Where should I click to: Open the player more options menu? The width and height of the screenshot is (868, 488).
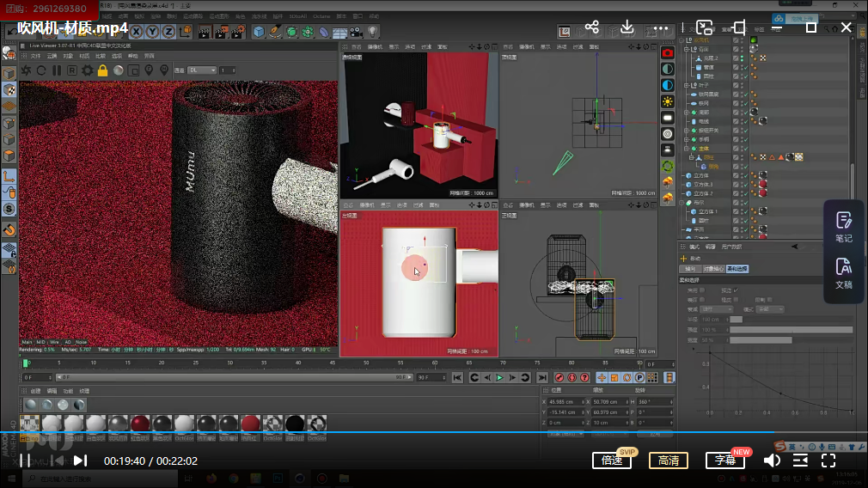pyautogui.click(x=661, y=27)
